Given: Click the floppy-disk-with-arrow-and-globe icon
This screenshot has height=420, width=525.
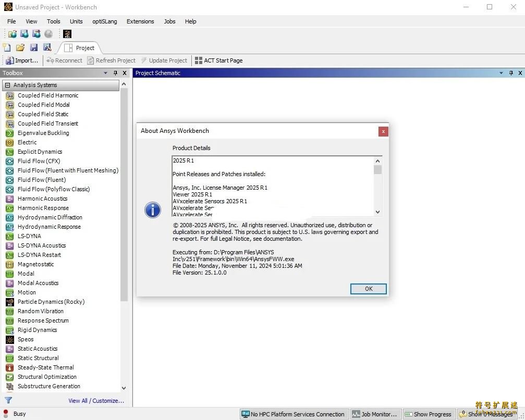Looking at the screenshot, I should (x=36, y=34).
